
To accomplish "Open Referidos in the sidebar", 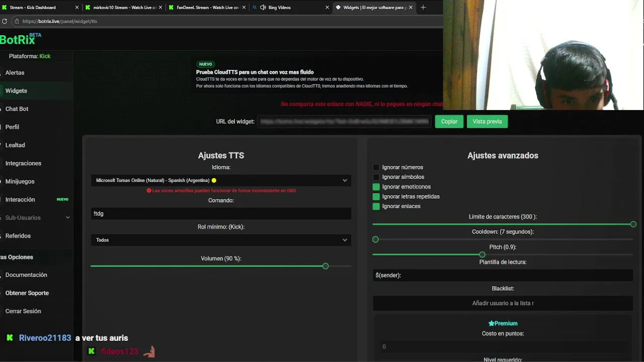I will coord(18,236).
